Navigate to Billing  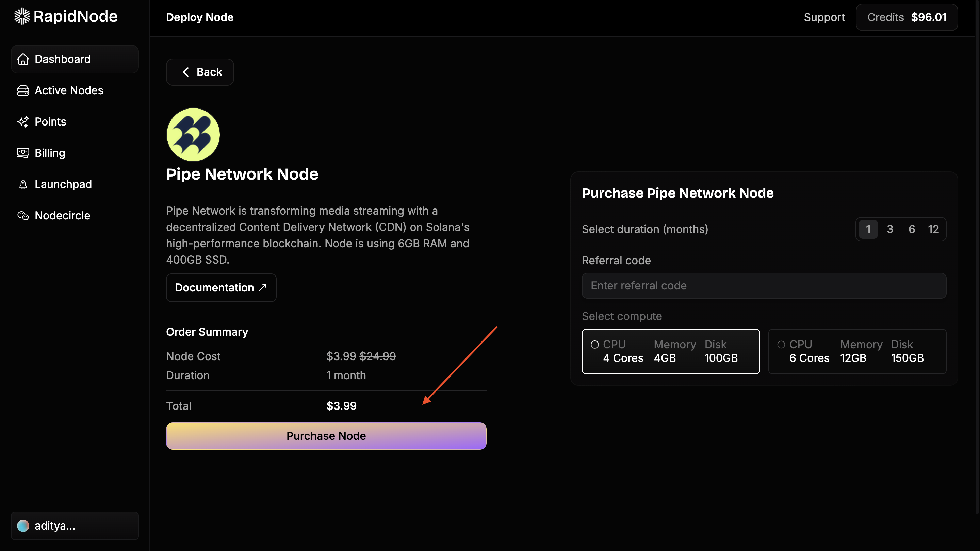click(75, 153)
